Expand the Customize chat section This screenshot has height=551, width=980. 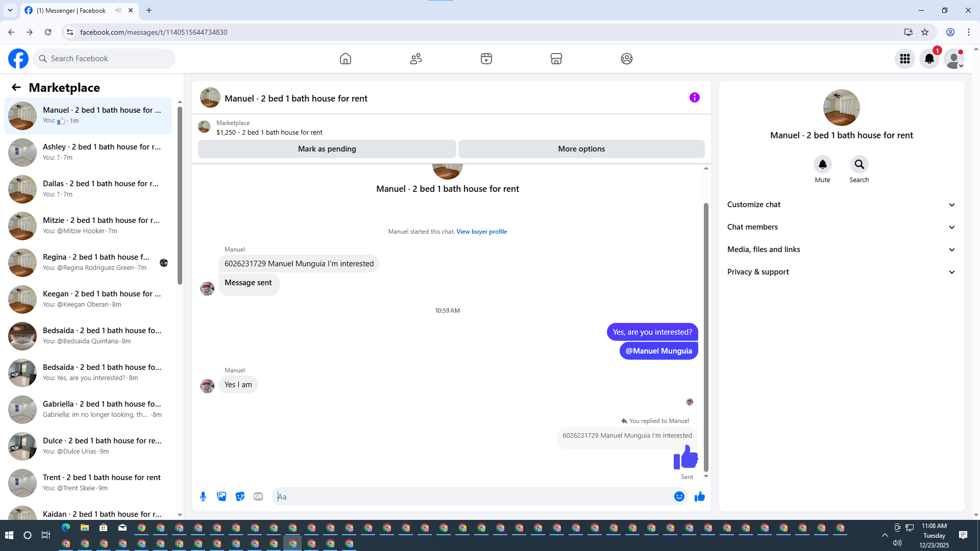(841, 205)
